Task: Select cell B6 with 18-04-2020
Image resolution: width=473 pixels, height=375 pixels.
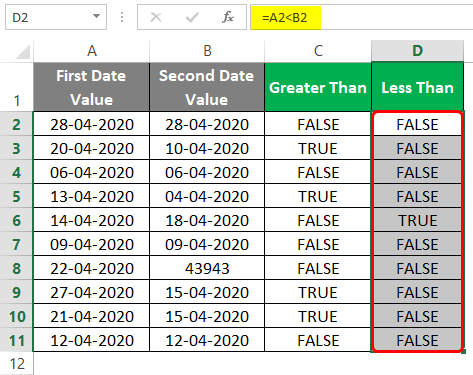Action: pyautogui.click(x=207, y=220)
